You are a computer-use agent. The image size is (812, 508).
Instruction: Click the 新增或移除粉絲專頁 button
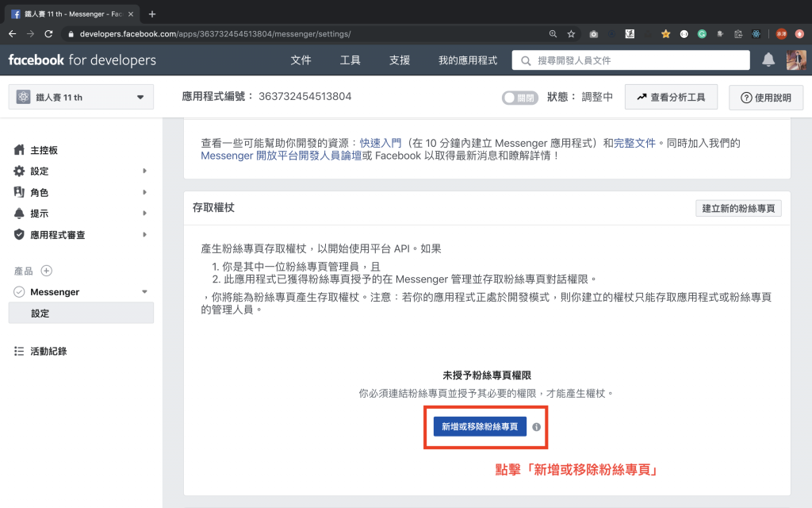(480, 426)
